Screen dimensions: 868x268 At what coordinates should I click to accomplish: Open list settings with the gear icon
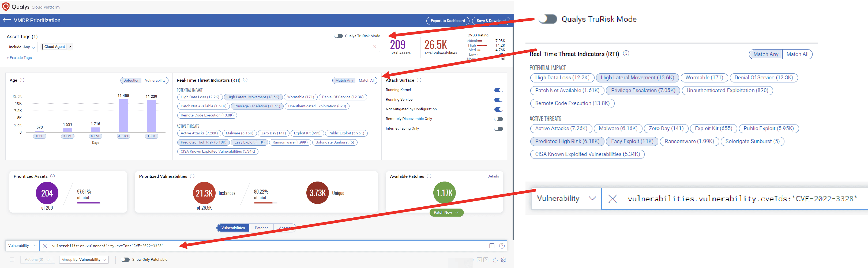click(503, 260)
